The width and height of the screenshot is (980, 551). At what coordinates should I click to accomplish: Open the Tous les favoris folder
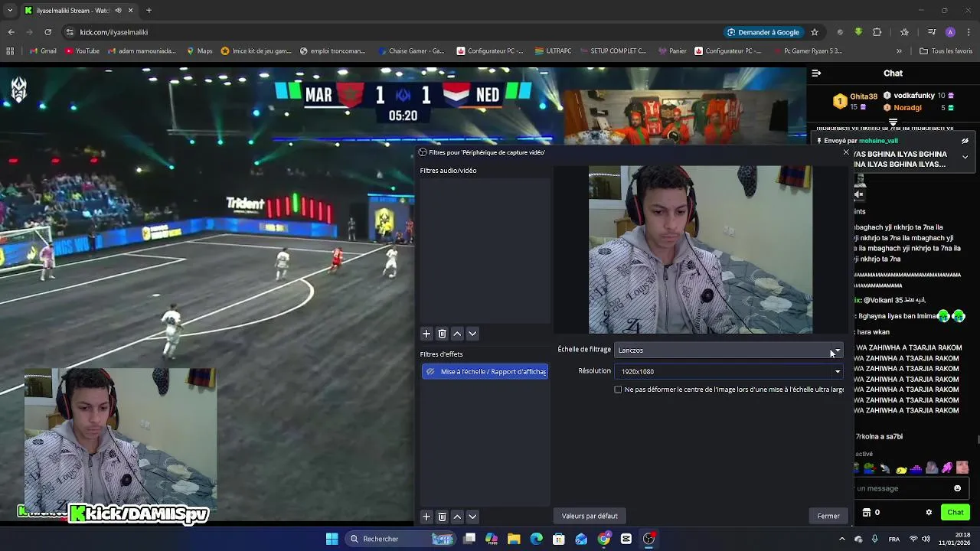click(x=946, y=51)
